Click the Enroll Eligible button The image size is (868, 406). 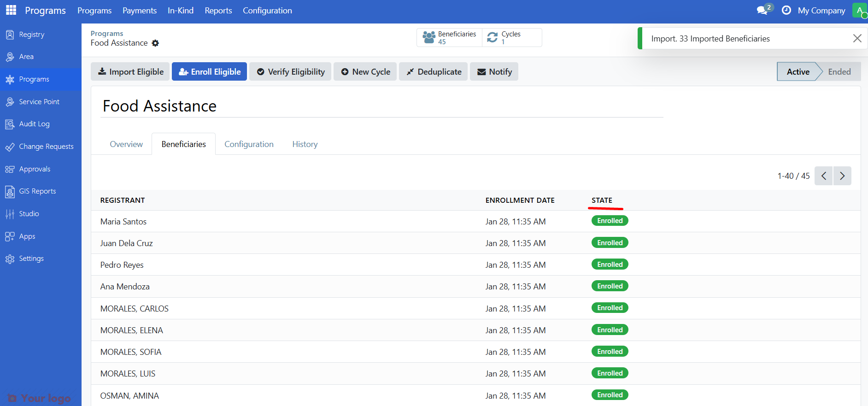click(209, 72)
